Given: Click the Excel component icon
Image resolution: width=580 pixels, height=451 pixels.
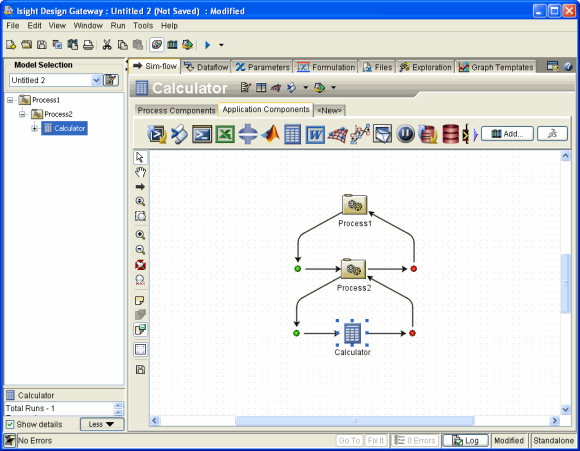Looking at the screenshot, I should (x=225, y=134).
